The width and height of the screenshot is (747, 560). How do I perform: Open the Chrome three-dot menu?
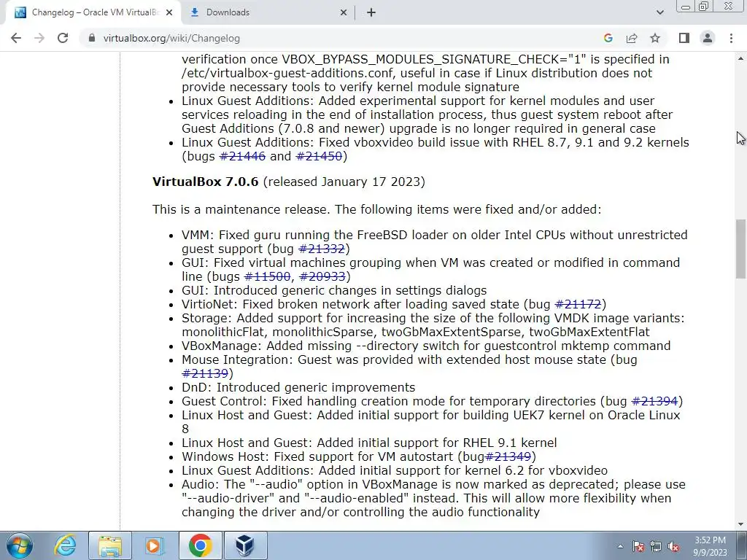tap(731, 38)
